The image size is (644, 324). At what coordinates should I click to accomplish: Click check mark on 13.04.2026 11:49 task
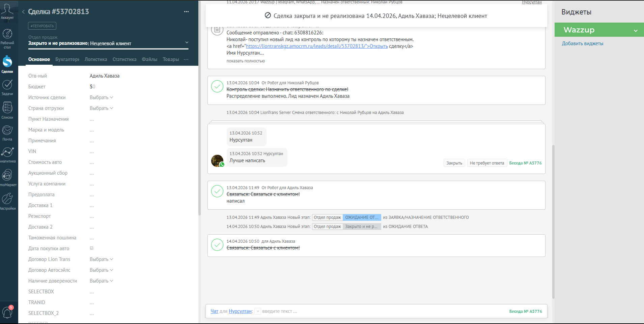pos(217,191)
